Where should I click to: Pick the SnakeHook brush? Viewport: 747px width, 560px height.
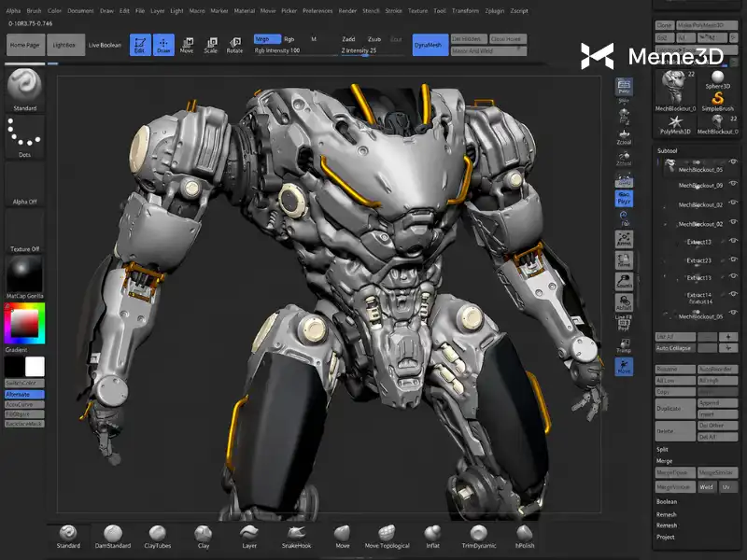296,536
